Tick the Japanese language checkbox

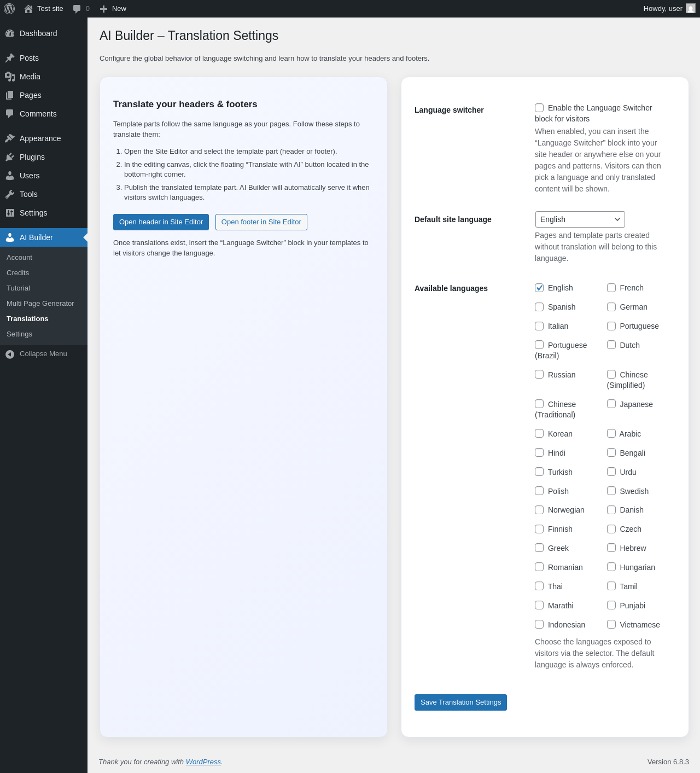(x=611, y=404)
